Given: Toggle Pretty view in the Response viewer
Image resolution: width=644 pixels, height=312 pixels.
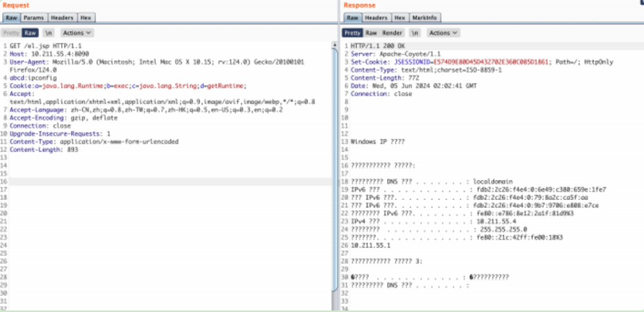Looking at the screenshot, I should pyautogui.click(x=352, y=33).
